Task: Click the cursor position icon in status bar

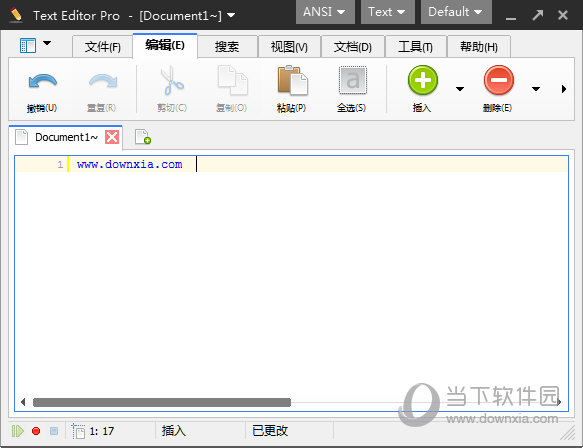Action: click(78, 431)
